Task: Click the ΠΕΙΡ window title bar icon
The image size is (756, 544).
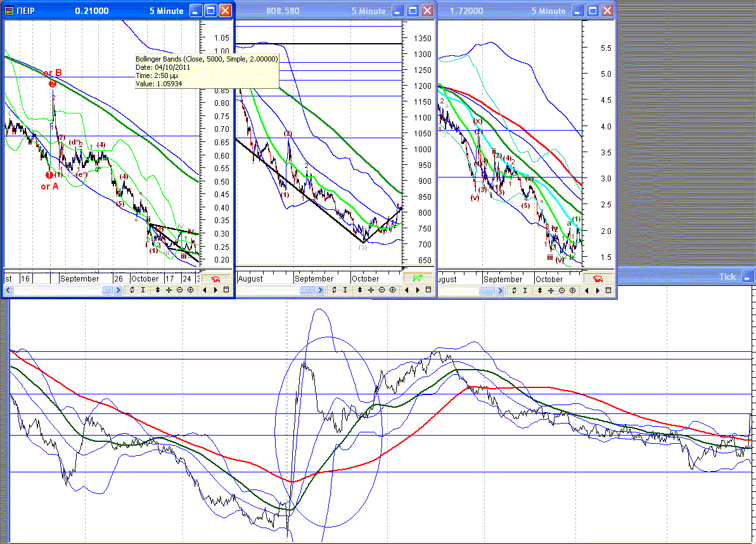Action: pyautogui.click(x=9, y=11)
